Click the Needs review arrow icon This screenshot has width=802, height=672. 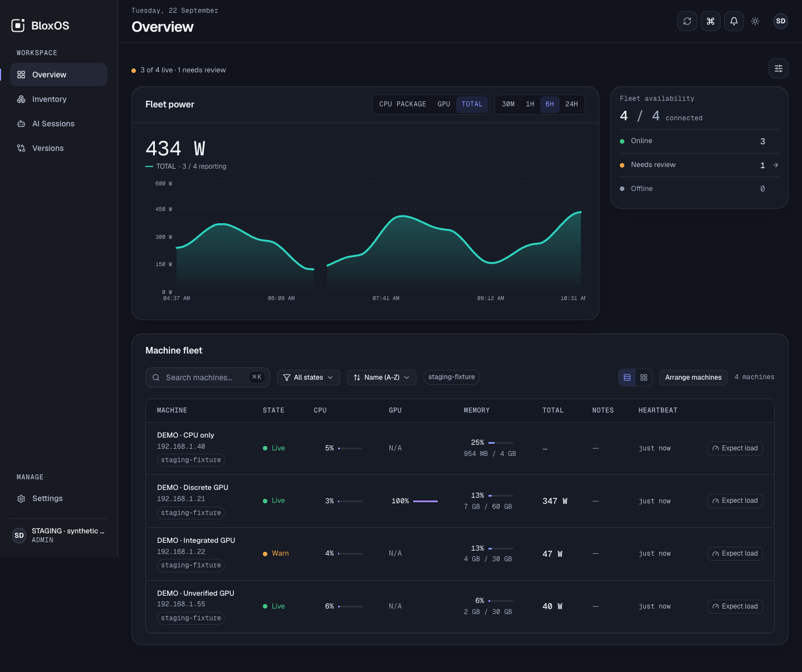pyautogui.click(x=776, y=165)
